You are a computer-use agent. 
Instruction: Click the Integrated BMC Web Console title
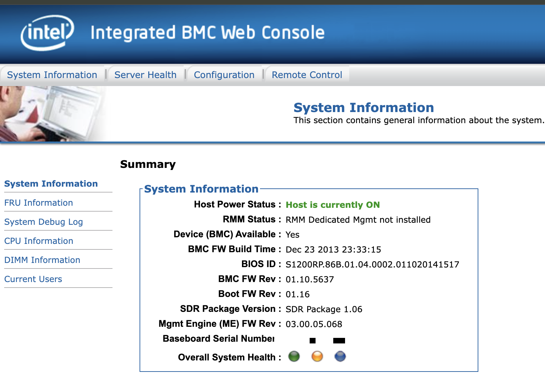click(x=207, y=33)
